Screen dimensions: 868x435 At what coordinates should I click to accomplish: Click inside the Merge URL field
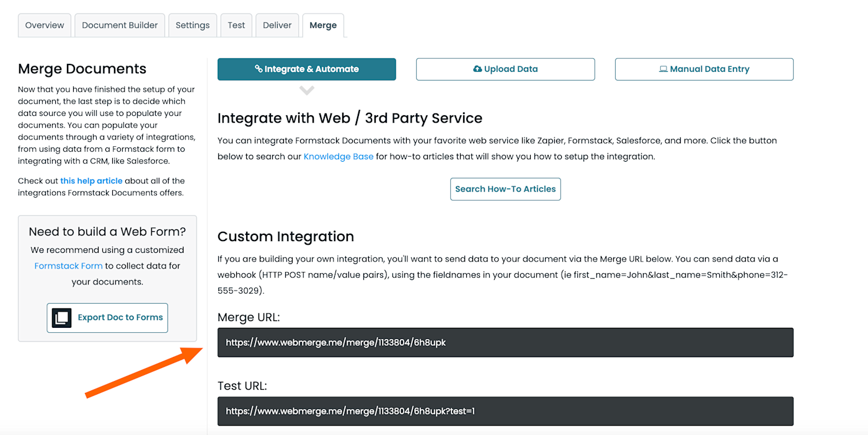(505, 343)
